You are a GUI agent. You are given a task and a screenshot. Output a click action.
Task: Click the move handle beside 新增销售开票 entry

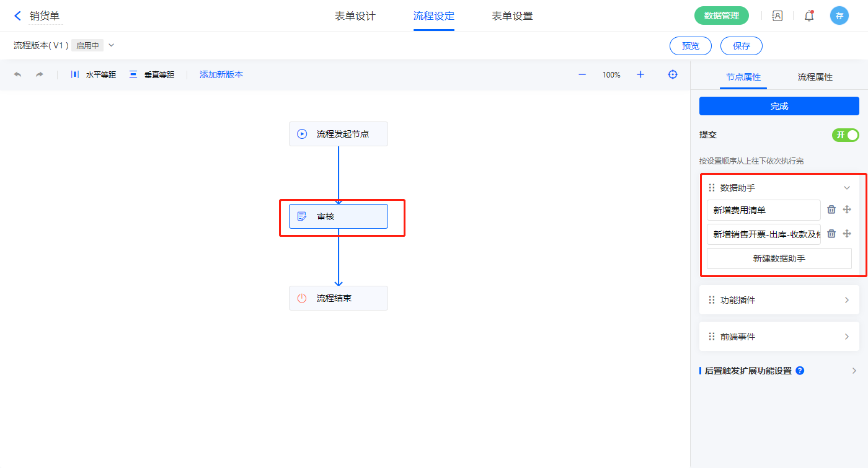click(x=847, y=234)
